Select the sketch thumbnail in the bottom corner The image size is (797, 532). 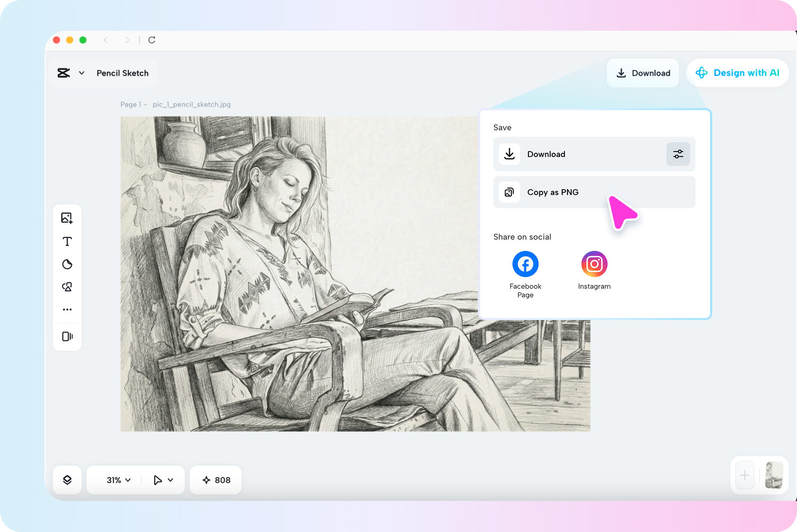tap(774, 475)
